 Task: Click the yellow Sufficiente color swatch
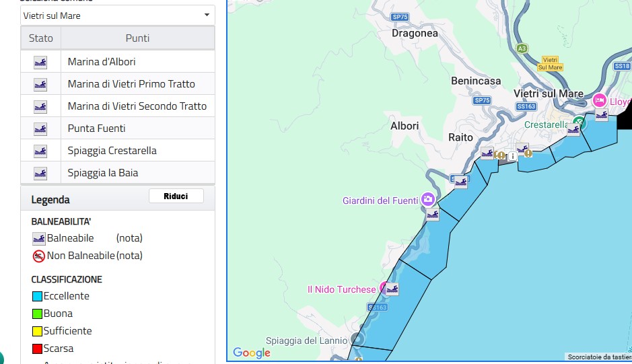pyautogui.click(x=37, y=331)
